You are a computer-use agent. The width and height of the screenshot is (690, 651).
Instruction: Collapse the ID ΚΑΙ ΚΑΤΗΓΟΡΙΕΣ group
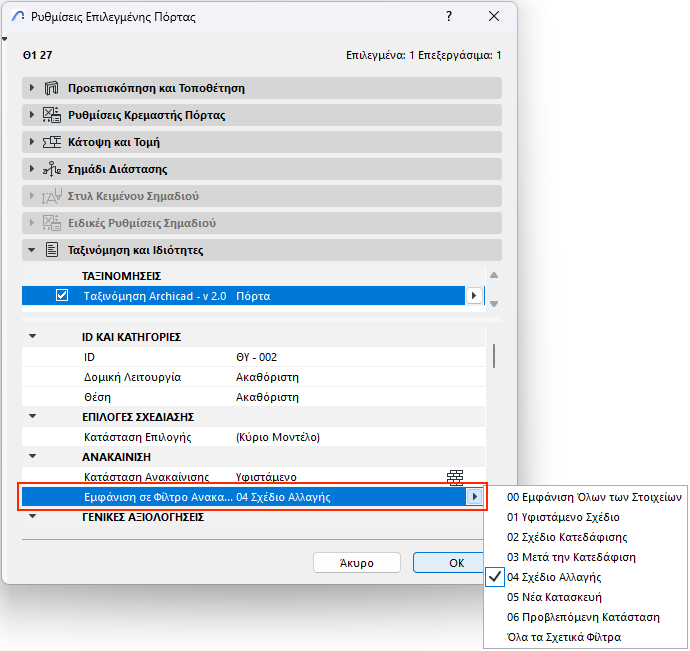(x=33, y=337)
